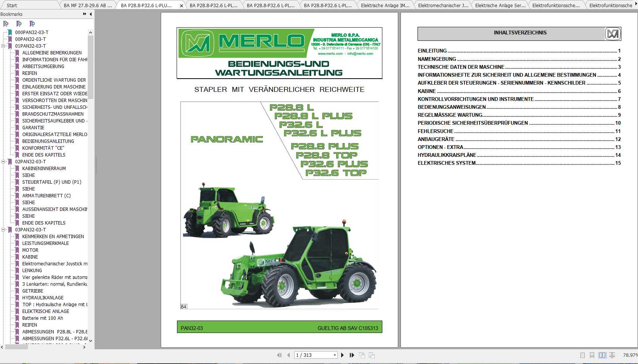Collapse Bookmarks panel with left triangle
The height and width of the screenshot is (364, 638).
tap(91, 14)
